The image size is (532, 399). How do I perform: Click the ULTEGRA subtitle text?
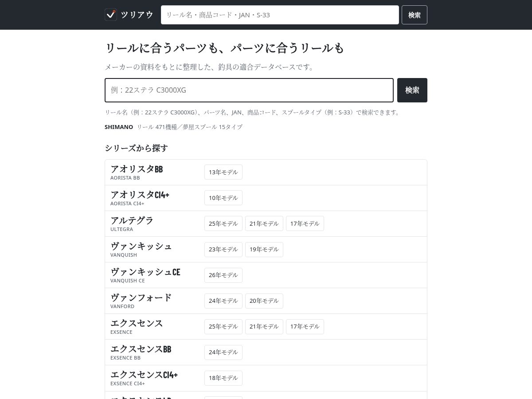(x=121, y=229)
